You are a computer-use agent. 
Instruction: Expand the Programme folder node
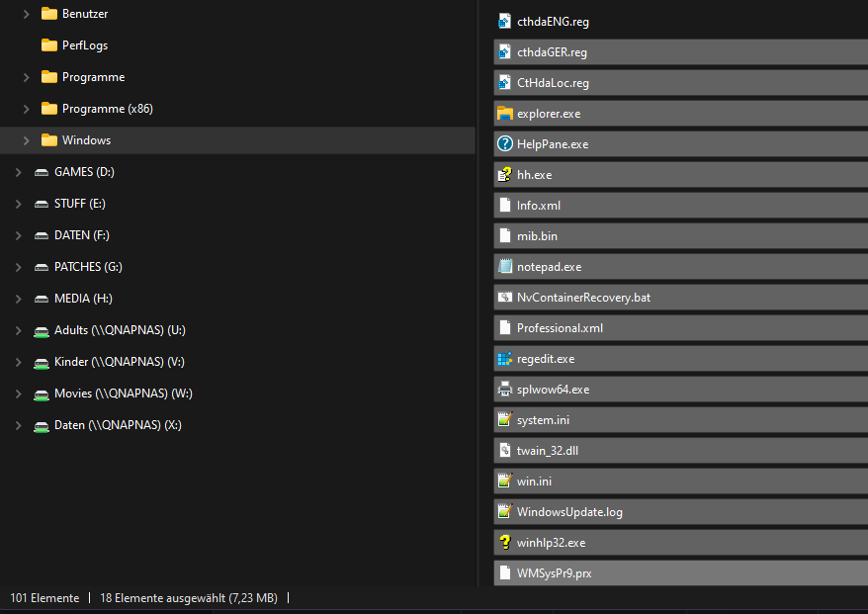(x=26, y=77)
